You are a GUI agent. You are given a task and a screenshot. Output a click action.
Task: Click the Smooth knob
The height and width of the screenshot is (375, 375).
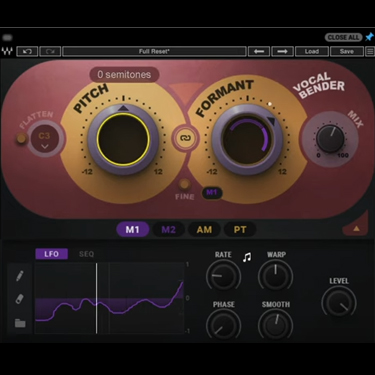275,326
